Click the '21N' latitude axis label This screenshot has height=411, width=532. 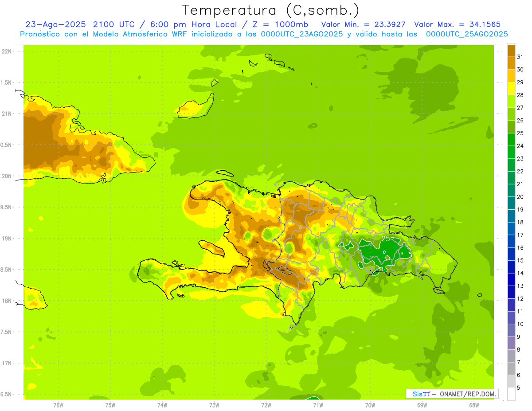pos(8,114)
